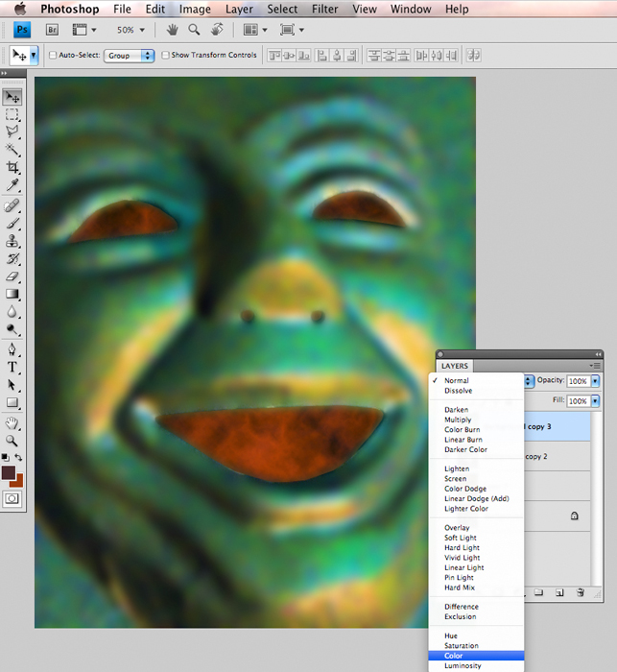This screenshot has width=617, height=672.
Task: Toggle Quick Mask mode
Action: (12, 499)
